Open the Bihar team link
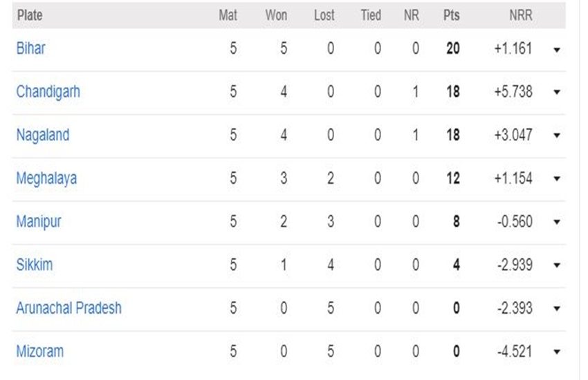This screenshot has height=380, width=588. (x=30, y=48)
